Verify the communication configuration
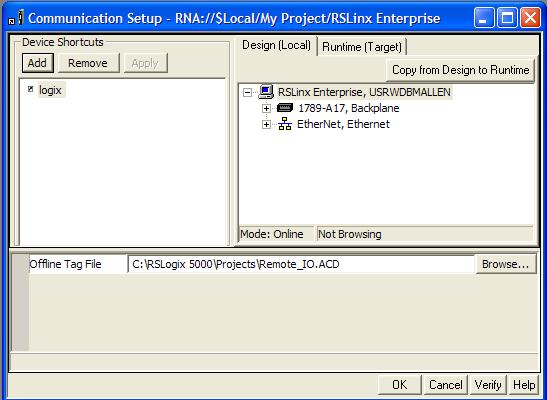This screenshot has width=547, height=400. click(488, 385)
